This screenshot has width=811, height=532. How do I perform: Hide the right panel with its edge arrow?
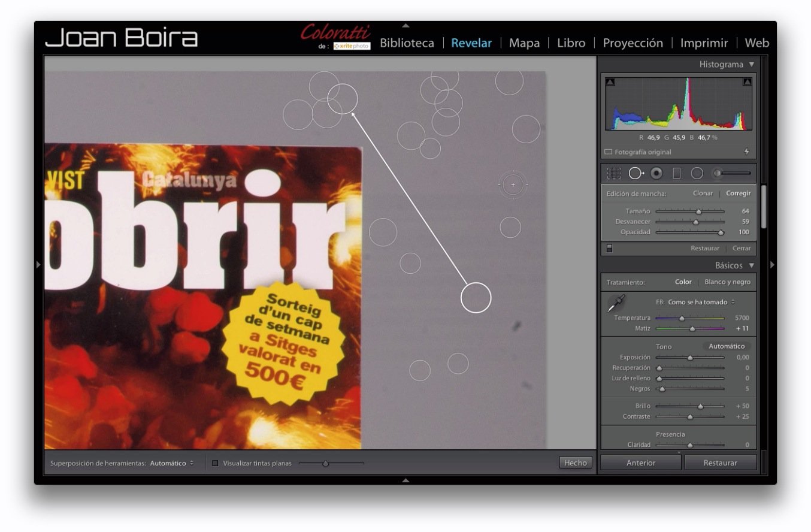tap(772, 264)
